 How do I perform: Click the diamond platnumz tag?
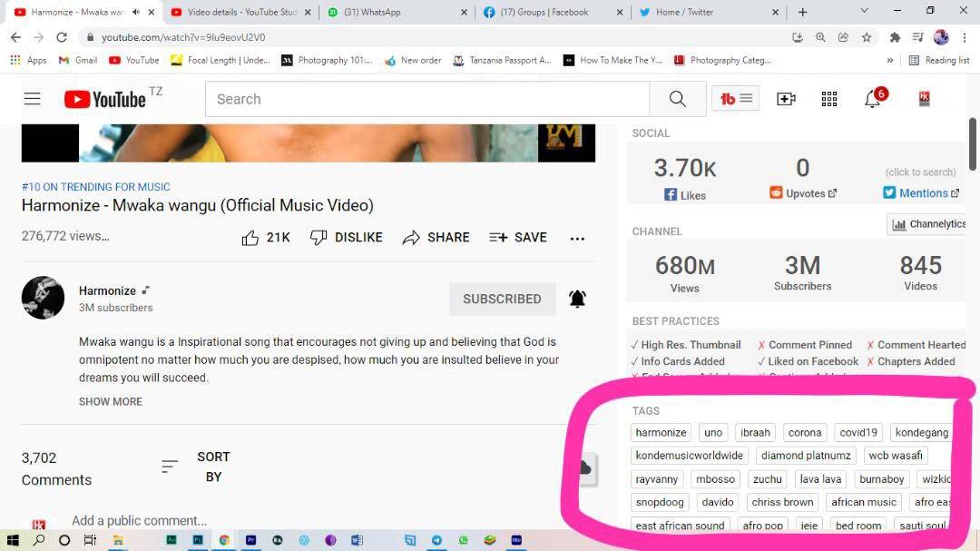point(807,456)
